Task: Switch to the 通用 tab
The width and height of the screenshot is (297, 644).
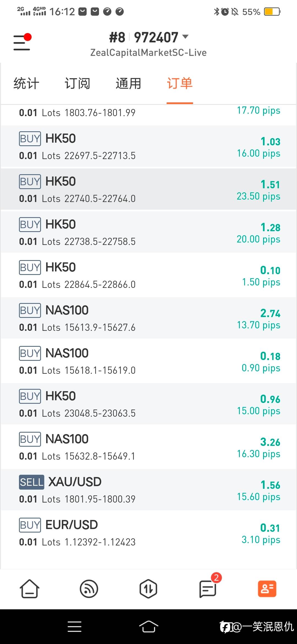Action: pos(128,83)
